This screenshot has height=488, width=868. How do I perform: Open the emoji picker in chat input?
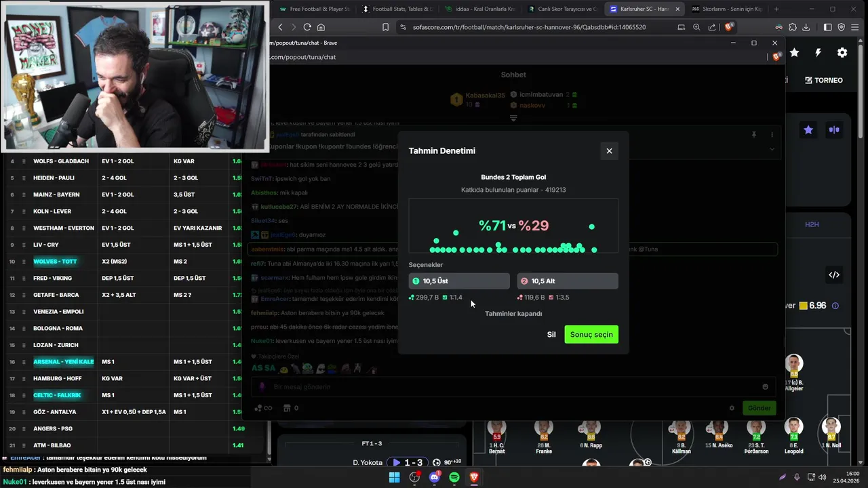pos(766,387)
